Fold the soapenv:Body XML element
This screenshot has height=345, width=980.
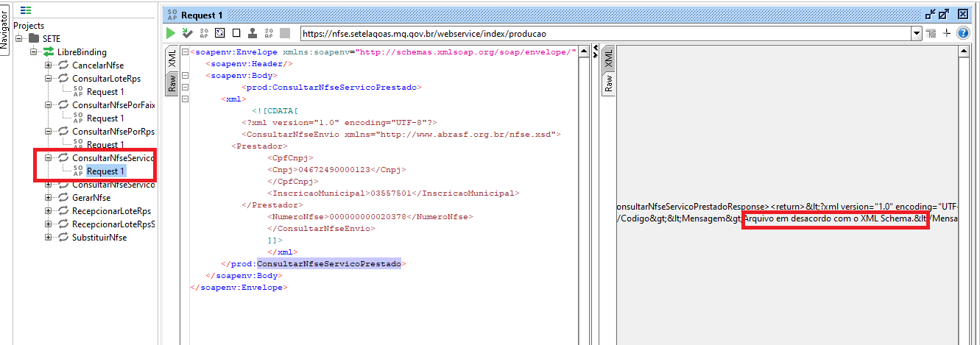(185, 75)
